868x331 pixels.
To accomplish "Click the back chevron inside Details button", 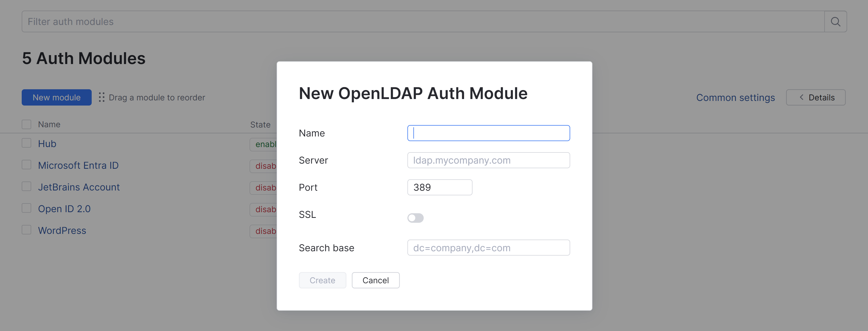I will pos(801,97).
